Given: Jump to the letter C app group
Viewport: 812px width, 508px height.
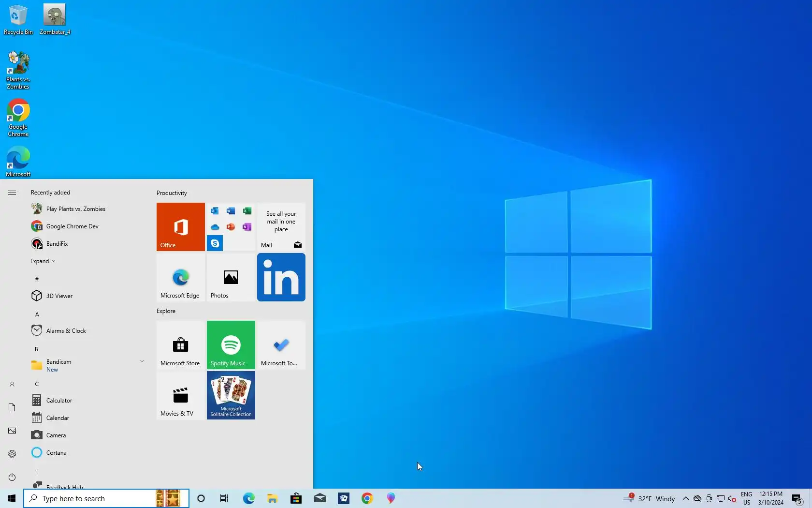Looking at the screenshot, I should [x=37, y=384].
